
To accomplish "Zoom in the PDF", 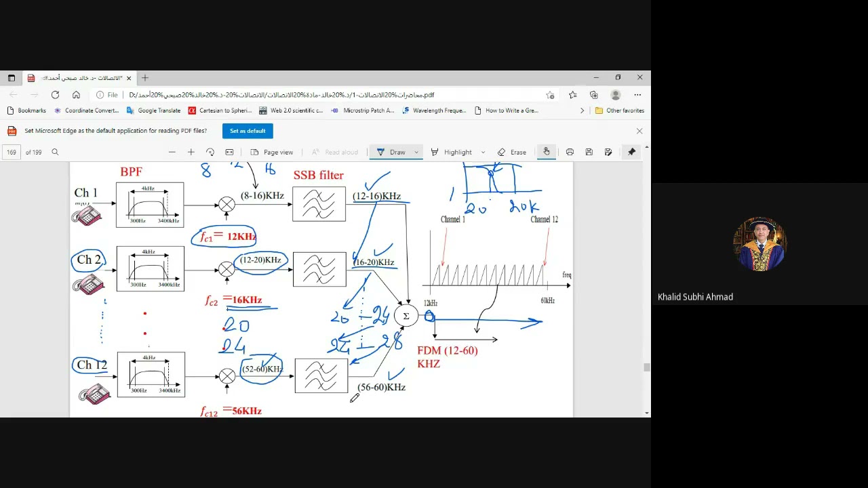I will (191, 152).
